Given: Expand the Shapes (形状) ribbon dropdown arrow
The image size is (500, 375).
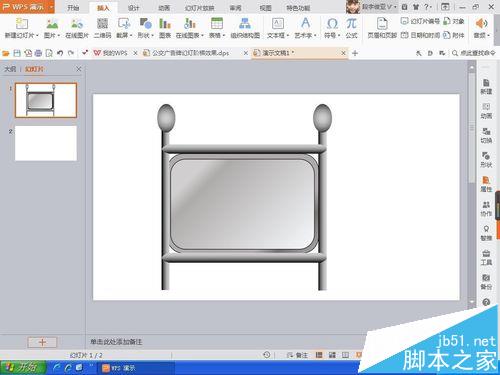Looking at the screenshot, I should click(152, 35).
